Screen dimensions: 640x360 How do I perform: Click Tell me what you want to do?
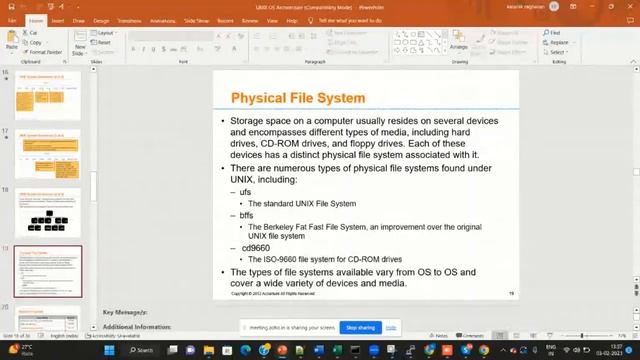click(350, 20)
